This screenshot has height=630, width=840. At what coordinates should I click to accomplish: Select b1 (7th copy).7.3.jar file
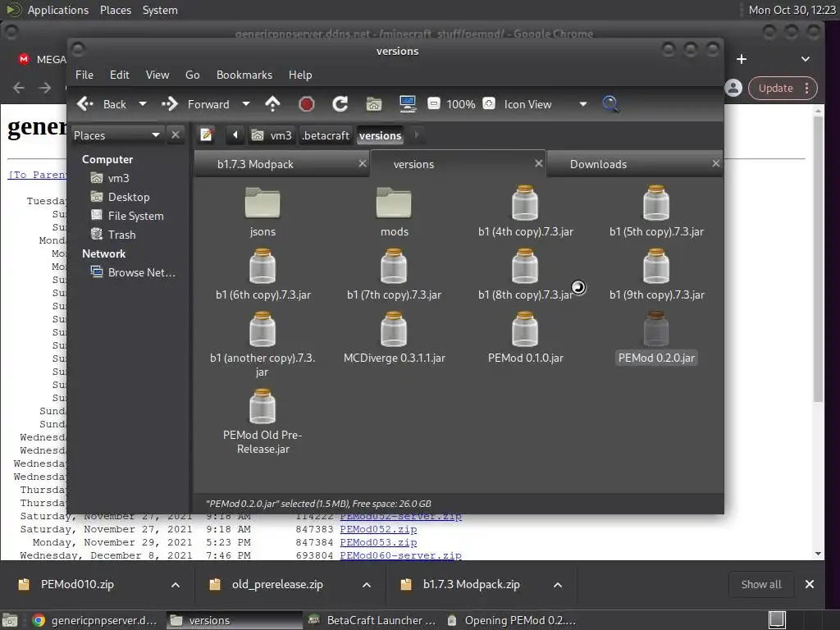coord(394,266)
